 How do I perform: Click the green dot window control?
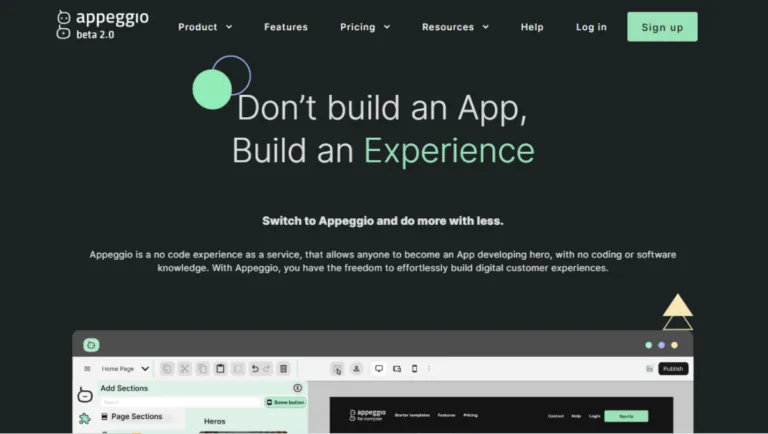tap(648, 345)
